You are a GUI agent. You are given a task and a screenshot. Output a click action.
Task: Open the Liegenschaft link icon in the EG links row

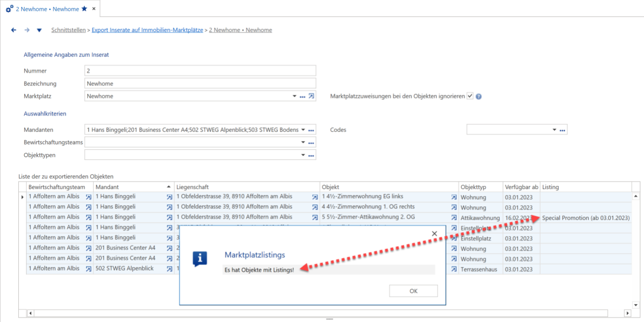[315, 197]
